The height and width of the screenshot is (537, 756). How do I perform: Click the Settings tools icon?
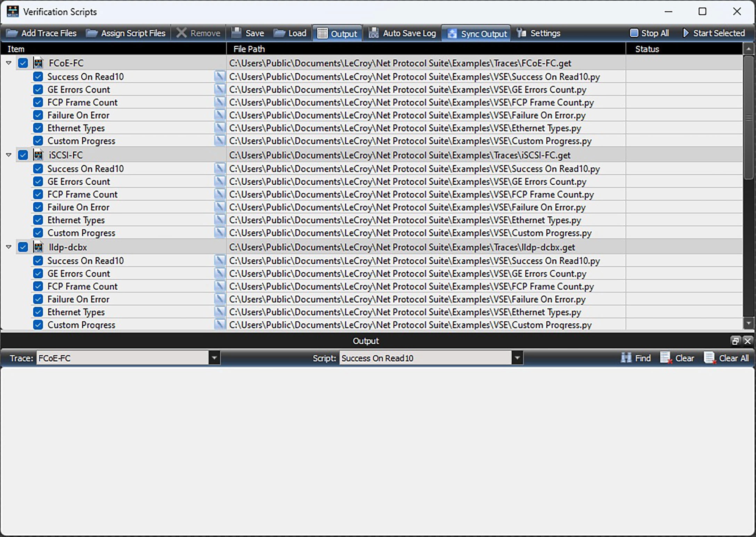[521, 33]
